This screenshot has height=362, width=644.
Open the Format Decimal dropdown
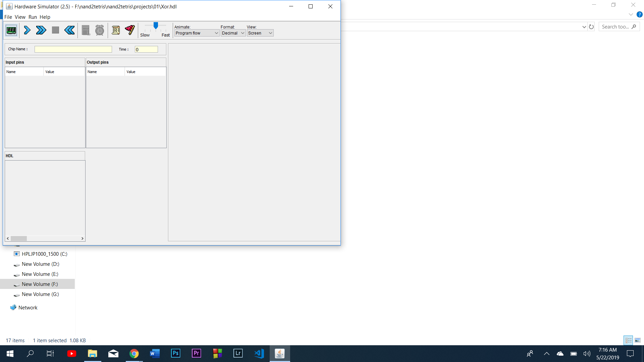point(233,33)
